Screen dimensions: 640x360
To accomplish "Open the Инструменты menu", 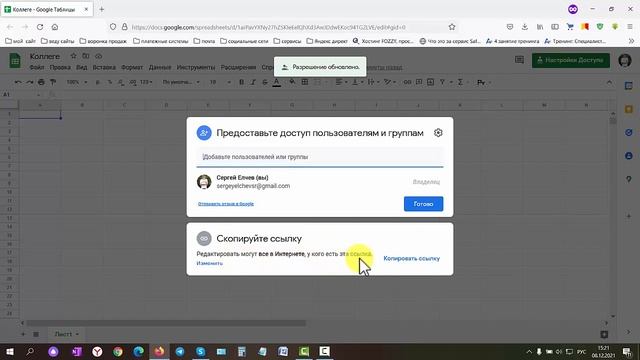I will (x=196, y=67).
